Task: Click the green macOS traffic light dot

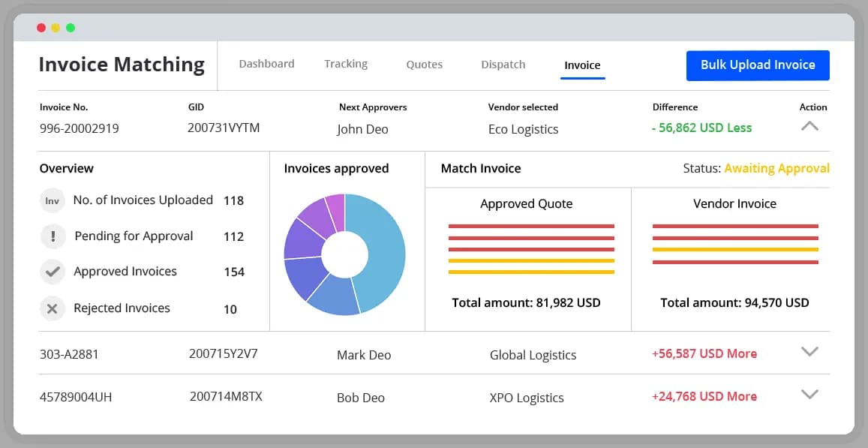Action: [x=70, y=27]
